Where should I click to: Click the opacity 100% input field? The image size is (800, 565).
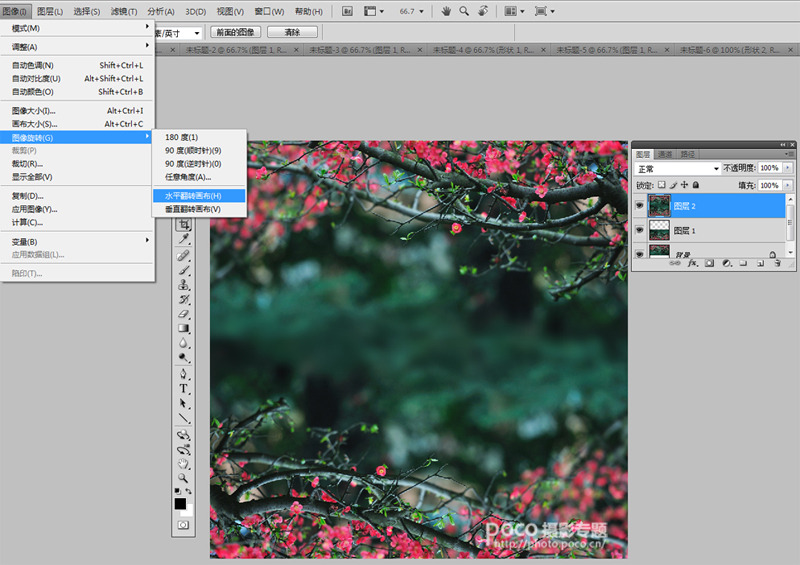click(x=769, y=168)
